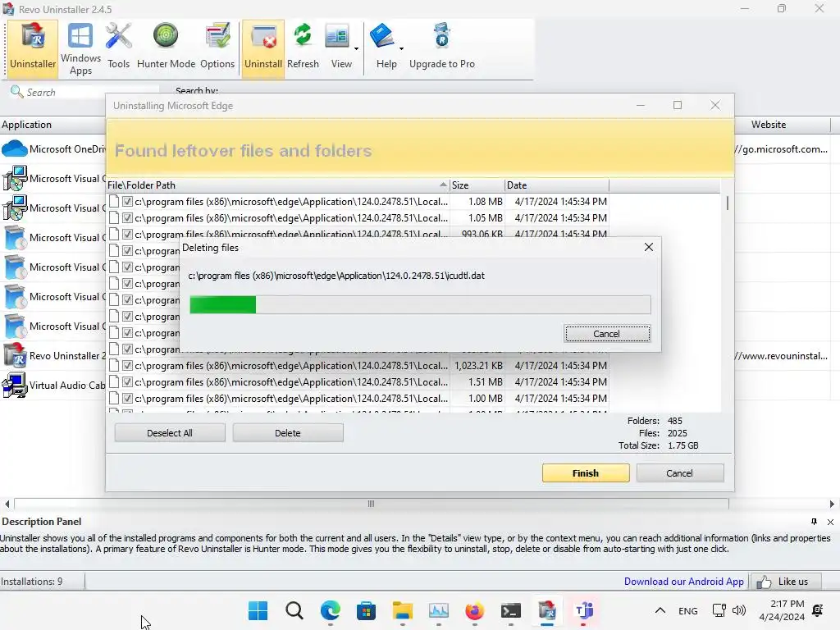Uncheck the leftover file sized 1.00 MB
Screen dimensions: 840x630
coord(127,399)
